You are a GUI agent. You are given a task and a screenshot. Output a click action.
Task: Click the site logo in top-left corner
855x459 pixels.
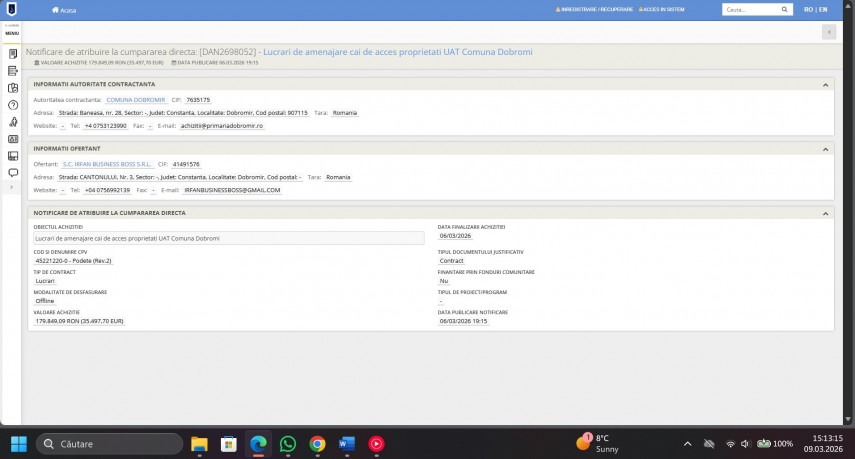click(x=12, y=9)
